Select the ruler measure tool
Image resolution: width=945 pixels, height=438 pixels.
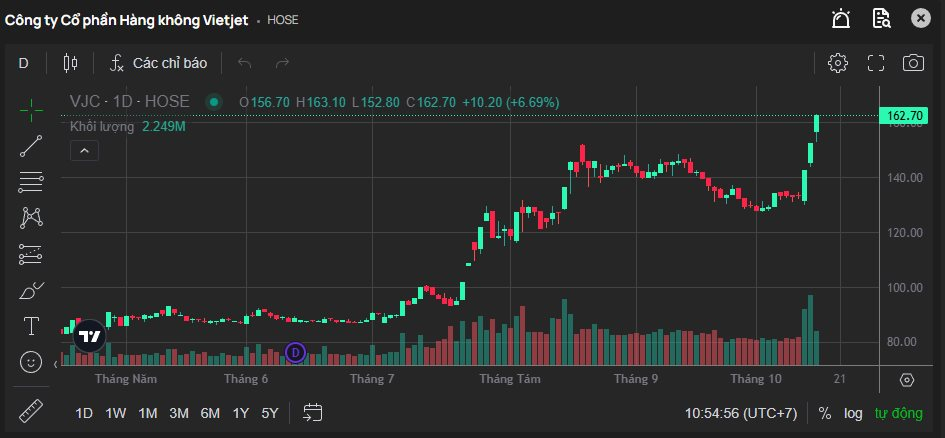click(x=31, y=411)
